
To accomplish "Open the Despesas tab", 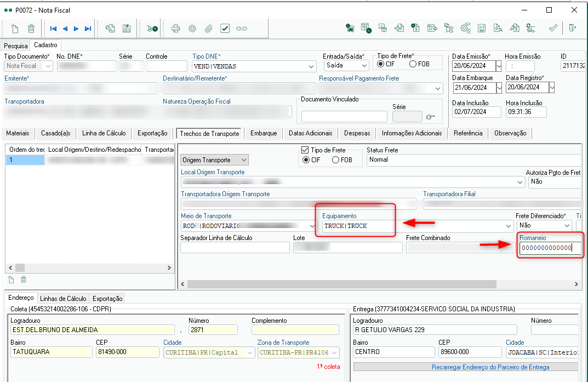I will (x=357, y=133).
